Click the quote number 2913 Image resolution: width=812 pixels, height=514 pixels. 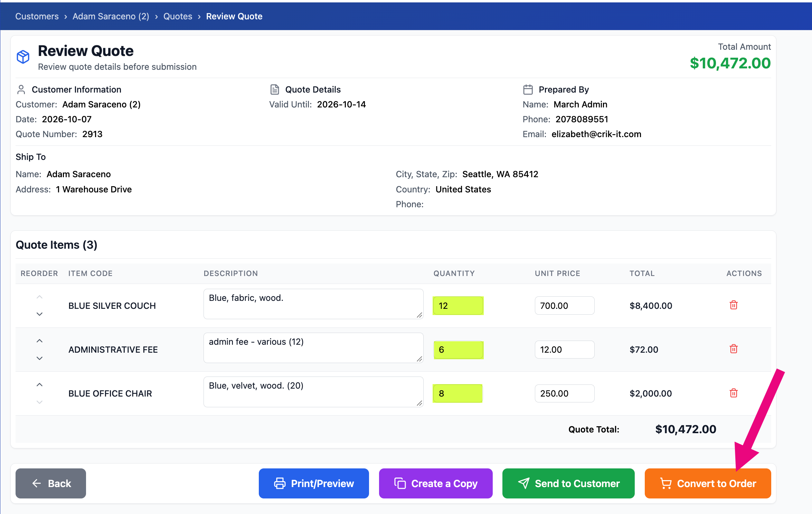click(92, 134)
